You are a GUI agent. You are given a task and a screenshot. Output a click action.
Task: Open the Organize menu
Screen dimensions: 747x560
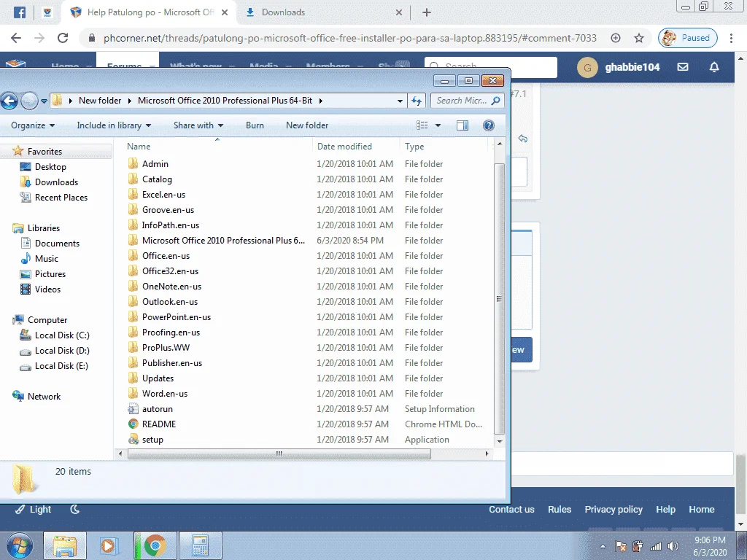(32, 125)
